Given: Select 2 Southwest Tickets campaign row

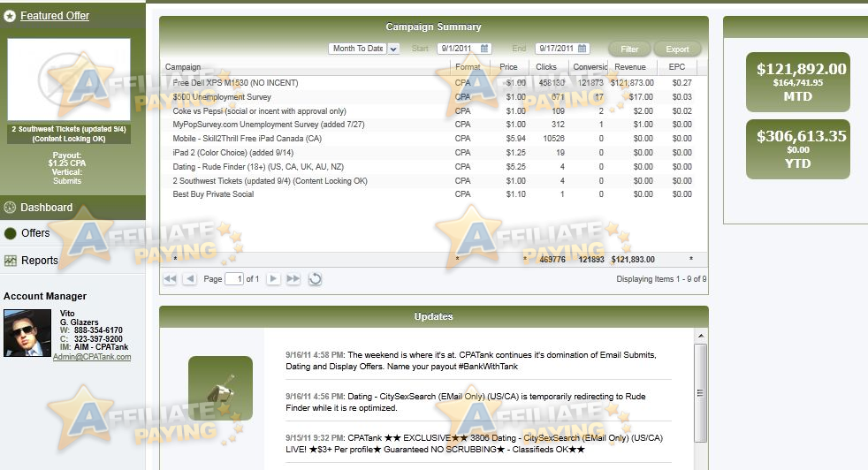Looking at the screenshot, I should [433, 181].
